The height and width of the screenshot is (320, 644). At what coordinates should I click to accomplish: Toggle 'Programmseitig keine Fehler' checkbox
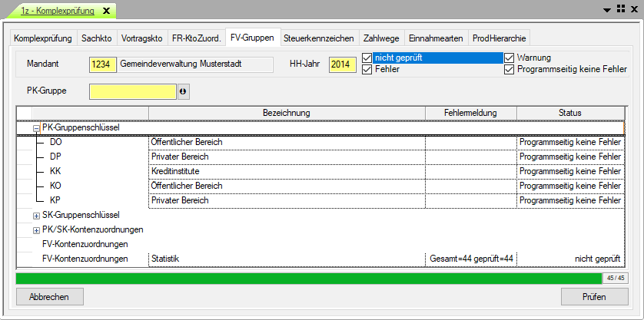510,69
